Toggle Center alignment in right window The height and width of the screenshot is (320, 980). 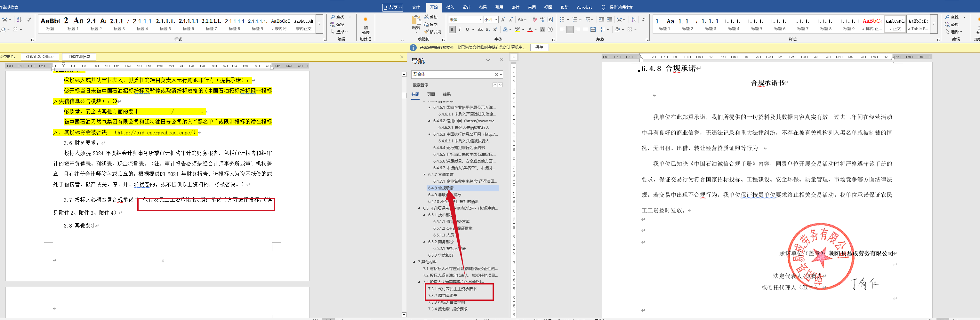pos(570,29)
